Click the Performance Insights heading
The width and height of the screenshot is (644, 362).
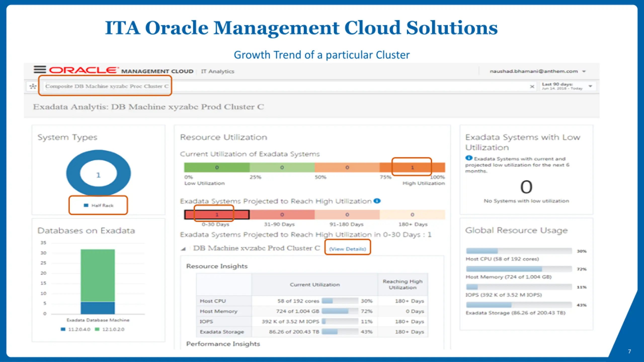click(223, 344)
